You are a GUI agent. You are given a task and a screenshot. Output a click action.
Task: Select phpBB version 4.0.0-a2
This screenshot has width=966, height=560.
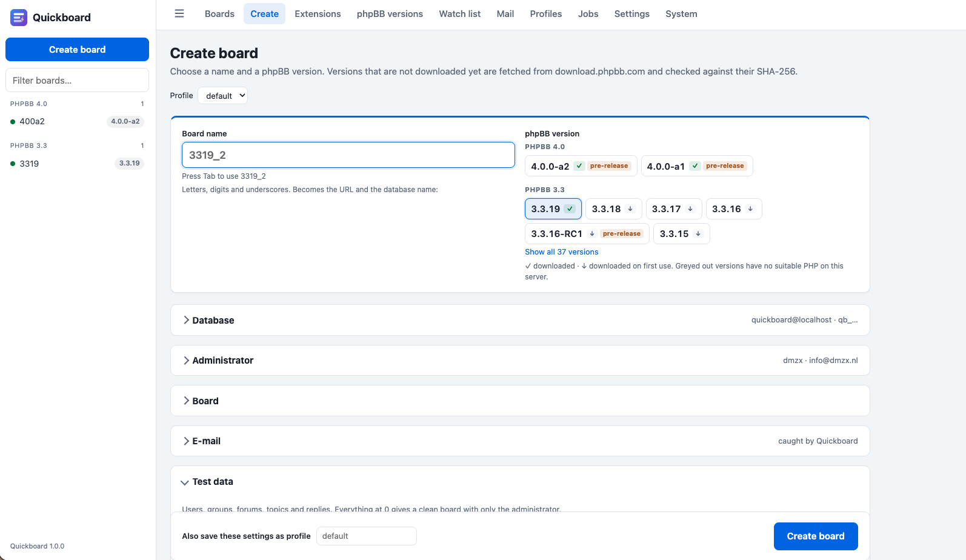581,166
